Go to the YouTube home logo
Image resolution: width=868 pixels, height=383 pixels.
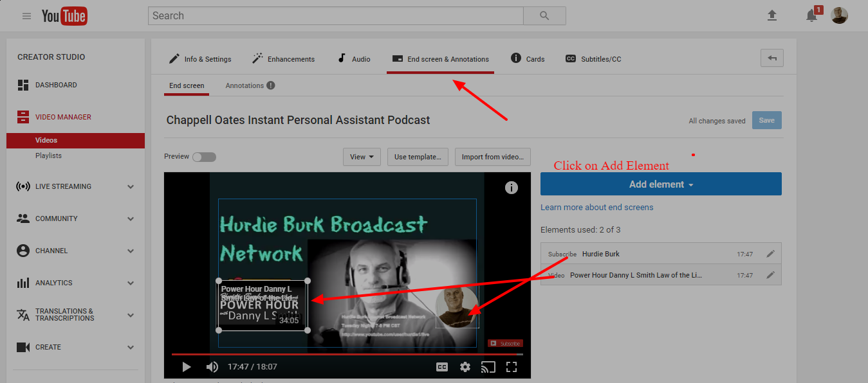pyautogui.click(x=64, y=16)
